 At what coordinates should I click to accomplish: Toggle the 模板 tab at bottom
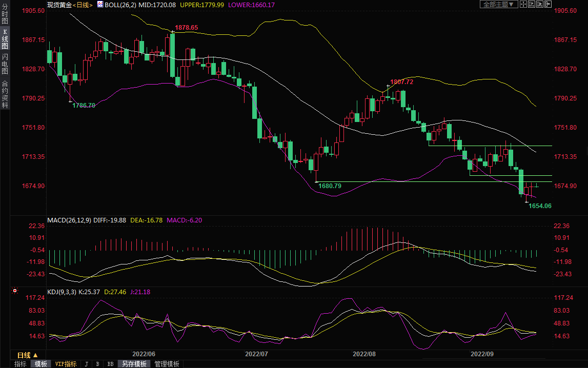tap(40, 364)
